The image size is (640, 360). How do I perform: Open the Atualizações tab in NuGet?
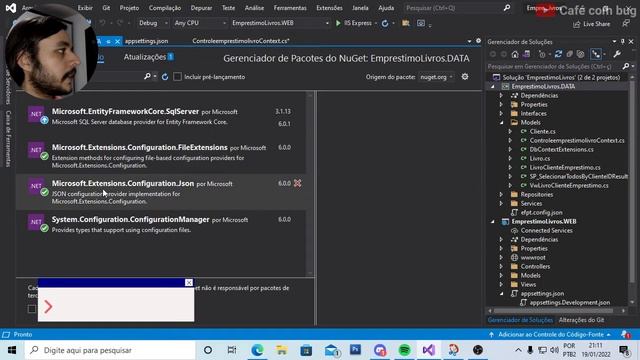pyautogui.click(x=149, y=57)
